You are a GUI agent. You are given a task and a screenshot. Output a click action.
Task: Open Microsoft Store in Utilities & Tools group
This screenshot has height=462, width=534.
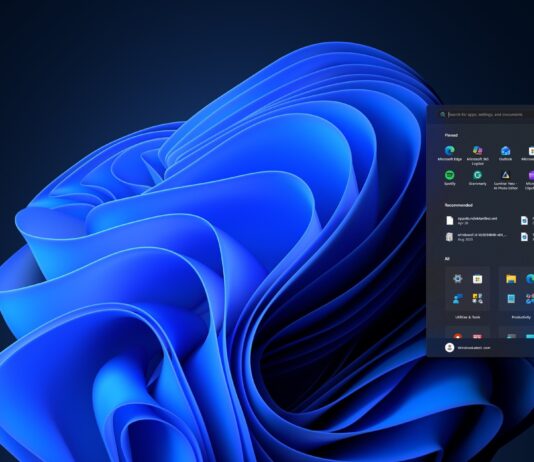pyautogui.click(x=477, y=279)
